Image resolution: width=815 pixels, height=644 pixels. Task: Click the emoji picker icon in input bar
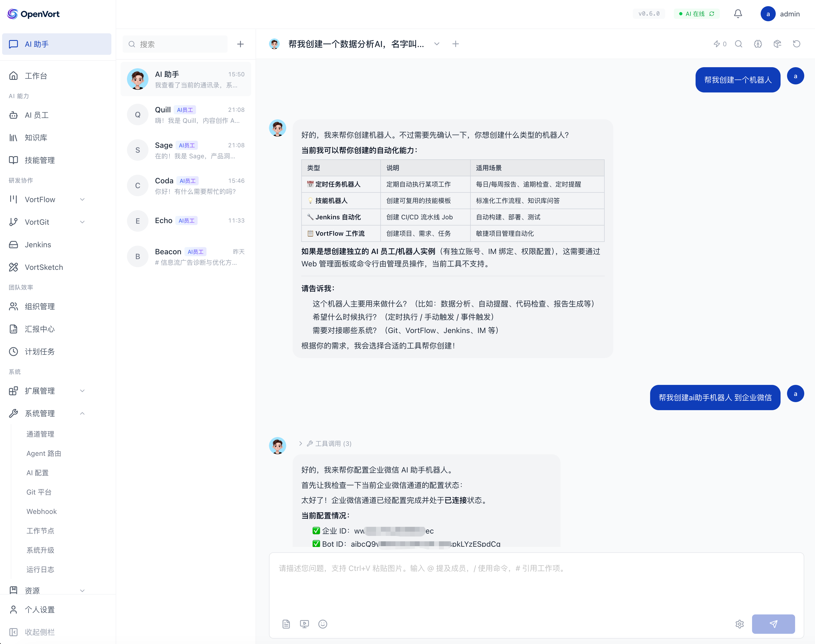pos(323,624)
